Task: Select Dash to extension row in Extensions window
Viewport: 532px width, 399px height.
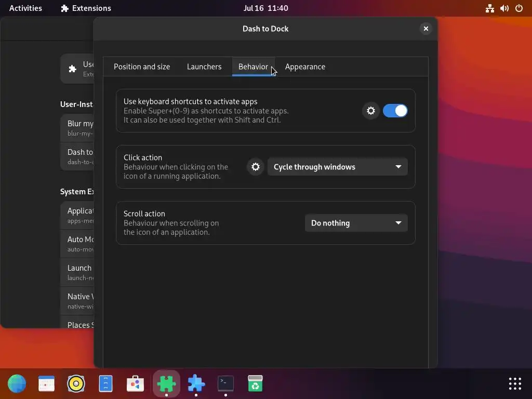Action: point(77,156)
